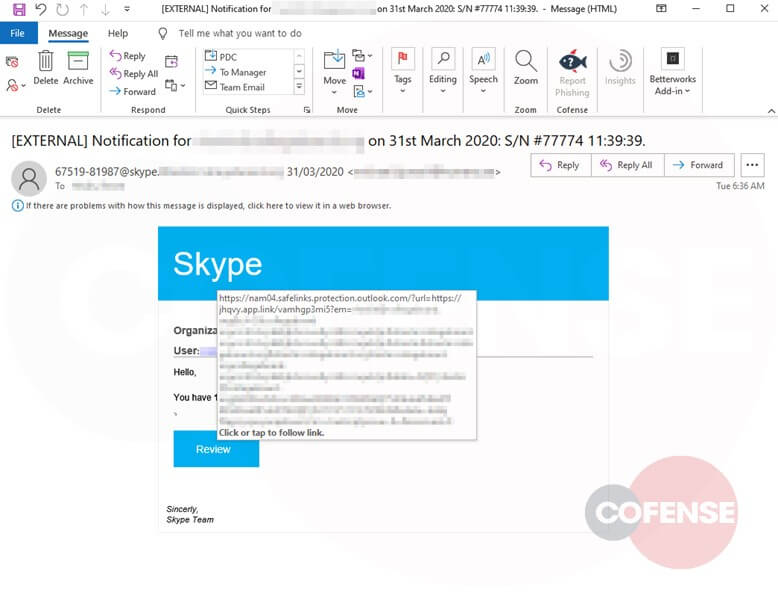Viewport: 778px width, 601px height.
Task: Click the blue Review button
Action: tap(216, 449)
